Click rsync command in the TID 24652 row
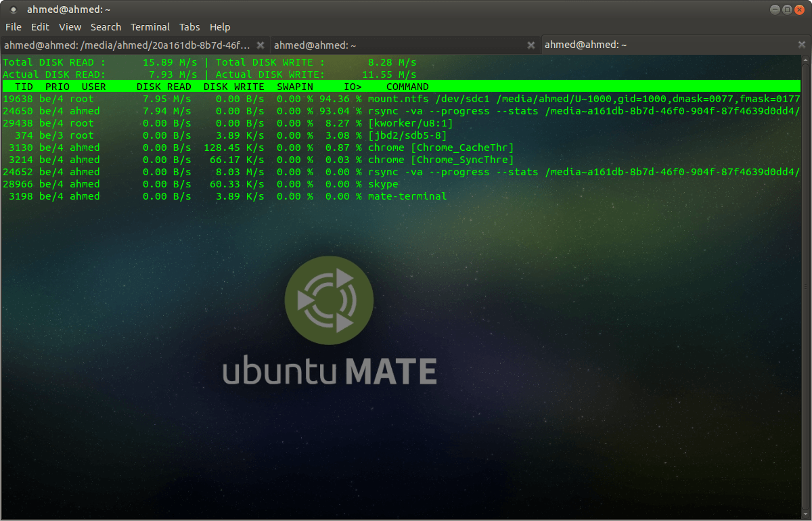The image size is (812, 521). [584, 172]
